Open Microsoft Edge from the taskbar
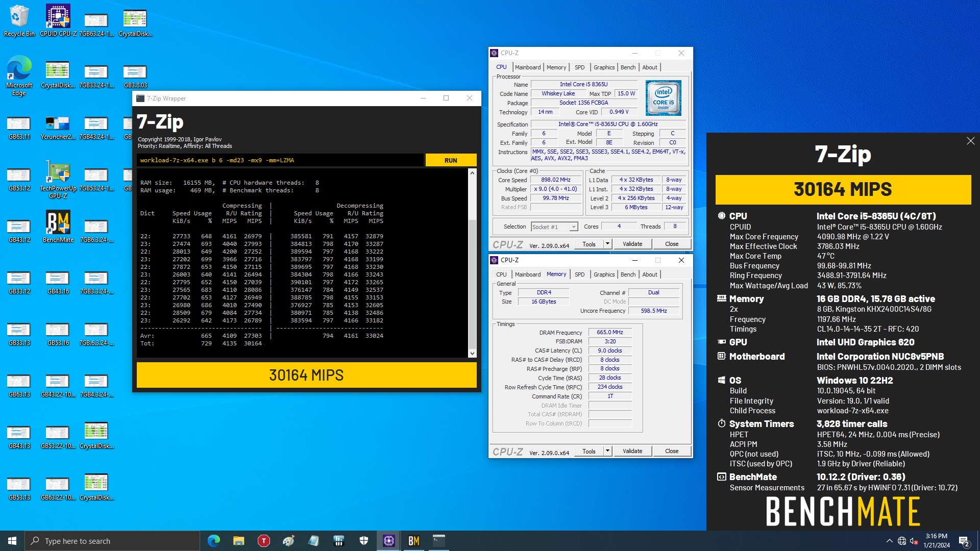The width and height of the screenshot is (980, 551). point(214,541)
